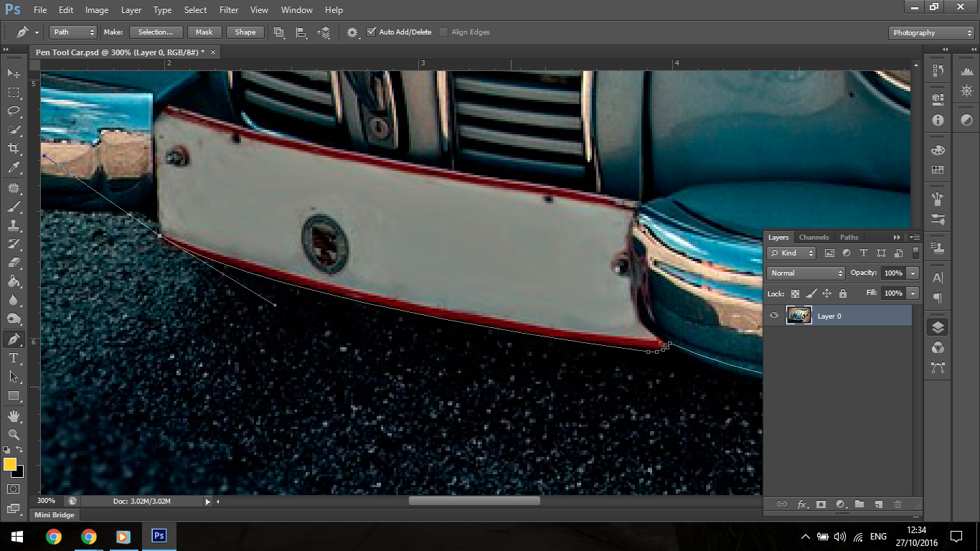The image size is (980, 551).
Task: Open the Layers panel flyout menu
Action: [914, 237]
